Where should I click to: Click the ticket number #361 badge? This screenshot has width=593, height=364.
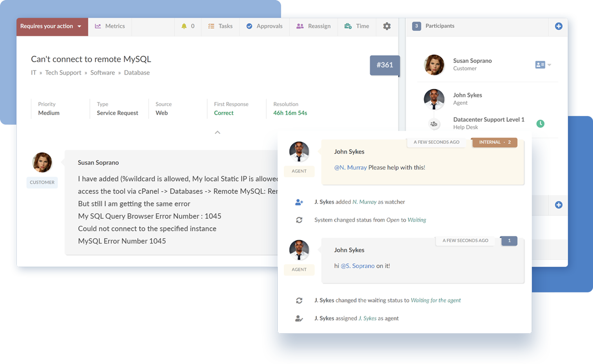pyautogui.click(x=384, y=65)
